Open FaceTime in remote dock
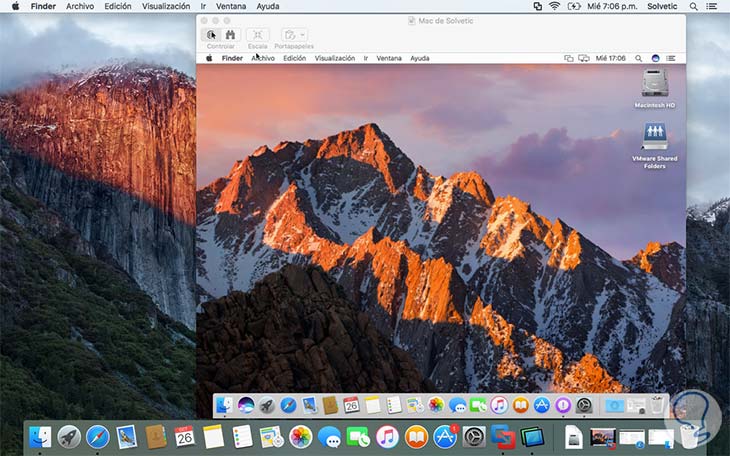Viewport: 730px width, 456px height. [x=478, y=406]
